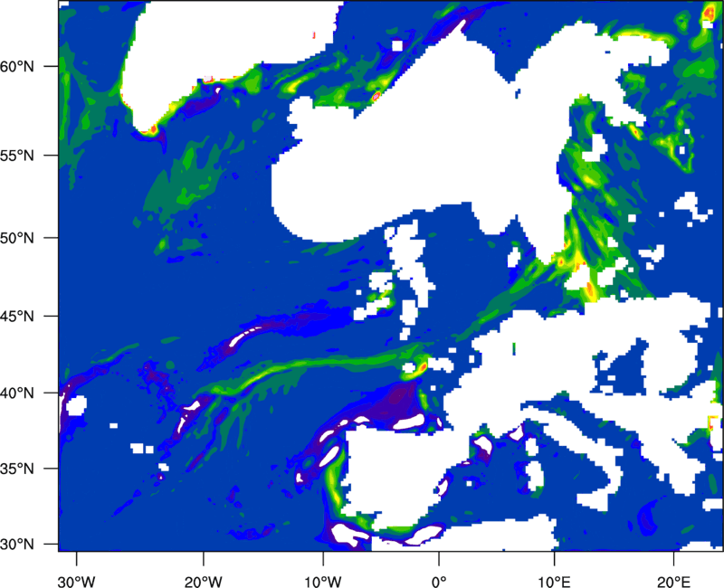Click the 55°N latitude label

click(x=17, y=155)
